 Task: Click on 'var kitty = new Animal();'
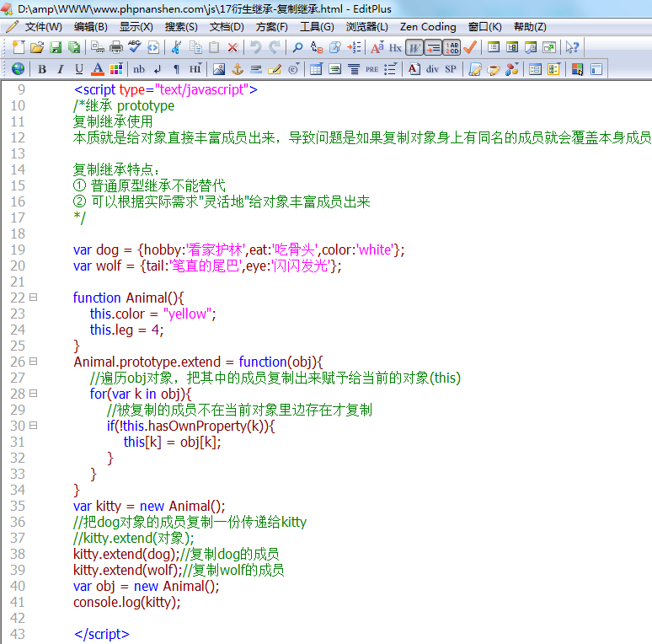click(x=149, y=506)
